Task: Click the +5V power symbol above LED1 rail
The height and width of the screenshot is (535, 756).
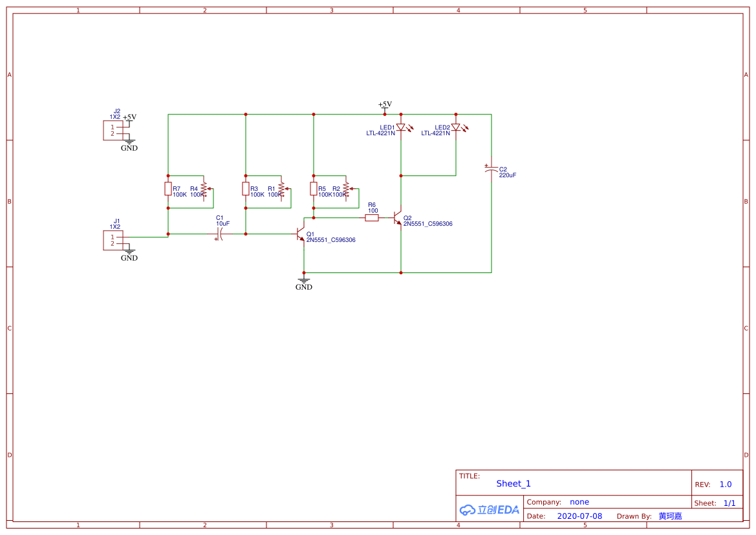Action: 385,107
